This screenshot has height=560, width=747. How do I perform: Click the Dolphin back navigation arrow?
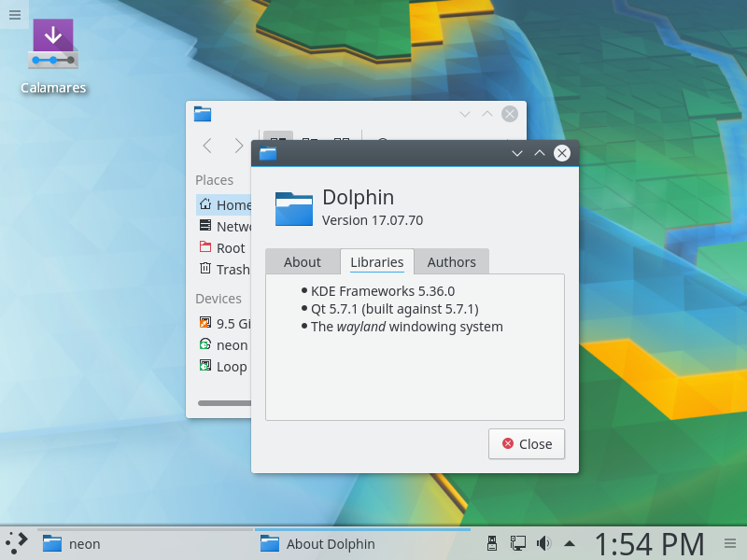207,146
